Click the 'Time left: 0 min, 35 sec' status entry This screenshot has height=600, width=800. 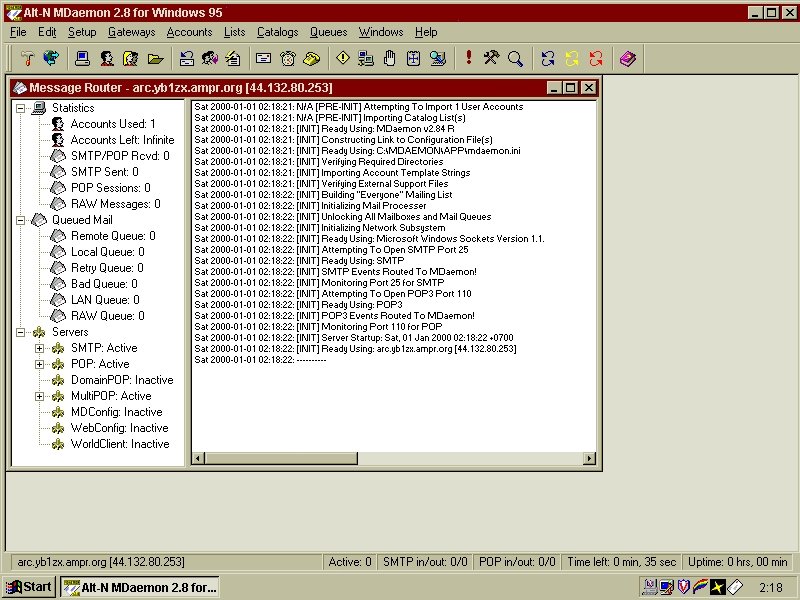(621, 562)
